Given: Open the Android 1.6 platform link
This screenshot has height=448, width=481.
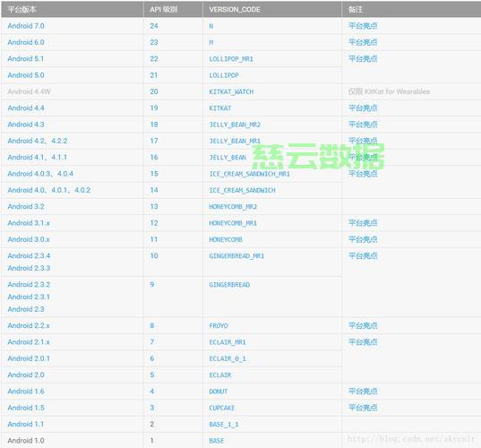Looking at the screenshot, I should (x=26, y=392).
